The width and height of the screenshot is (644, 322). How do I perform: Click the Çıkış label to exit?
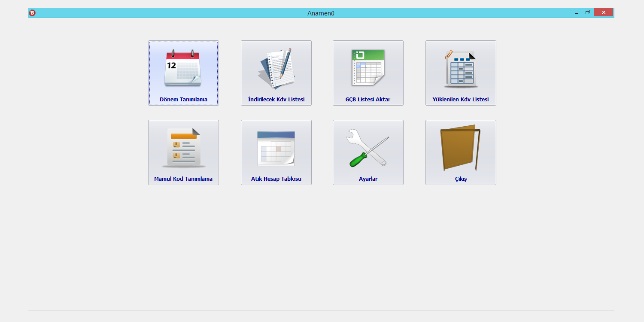point(461,179)
